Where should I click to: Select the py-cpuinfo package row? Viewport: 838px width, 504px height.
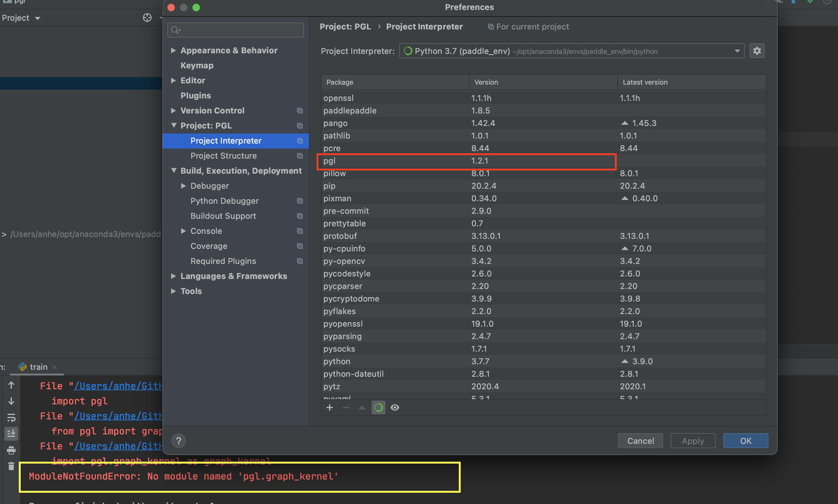543,248
